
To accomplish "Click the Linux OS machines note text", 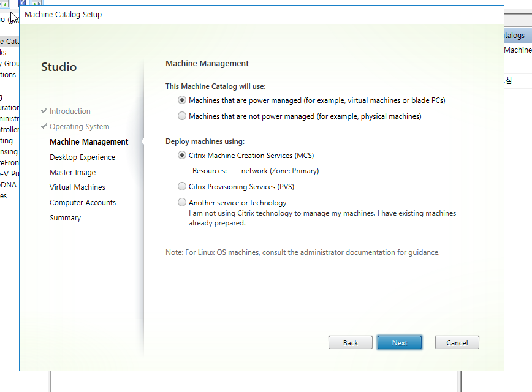I will click(x=303, y=252).
